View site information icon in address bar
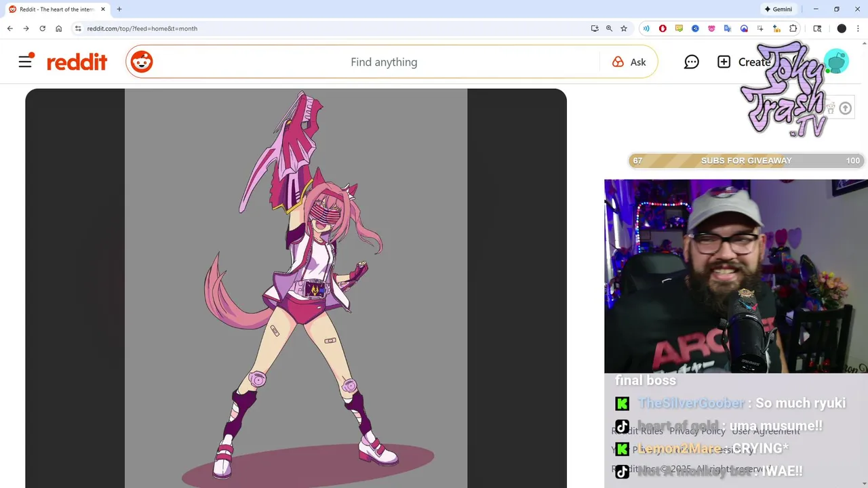This screenshot has height=488, width=868. pyautogui.click(x=78, y=28)
